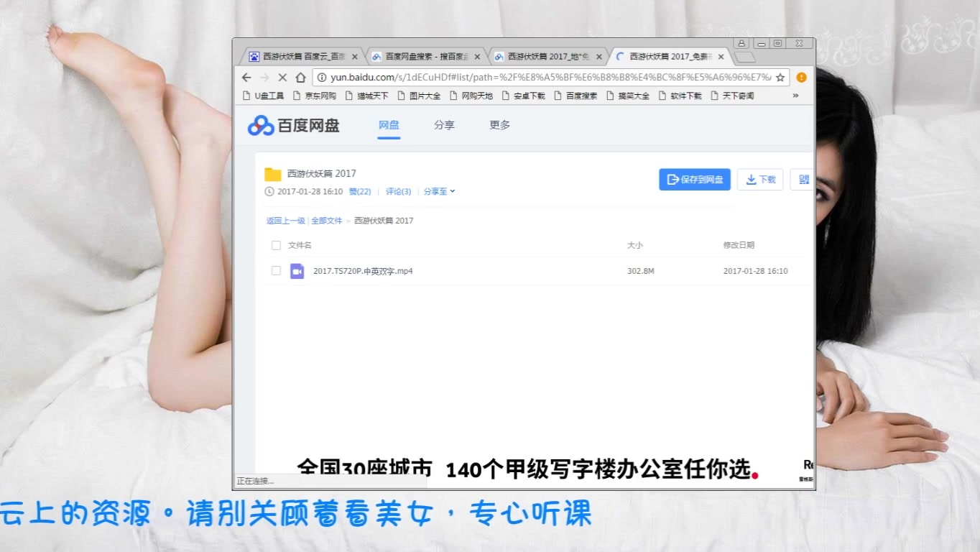
Task: Open the 分享 navigation tab
Action: [x=444, y=125]
